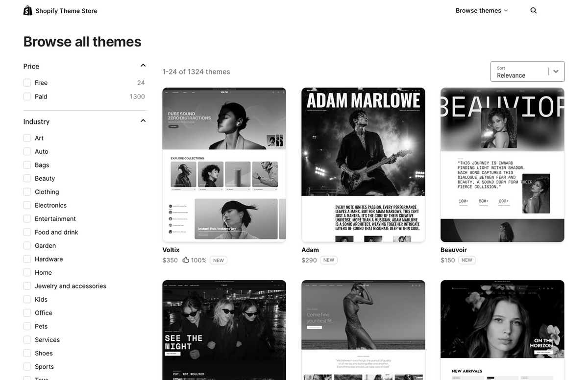The height and width of the screenshot is (380, 588).
Task: Toggle the Sports industry checkbox
Action: click(x=27, y=367)
